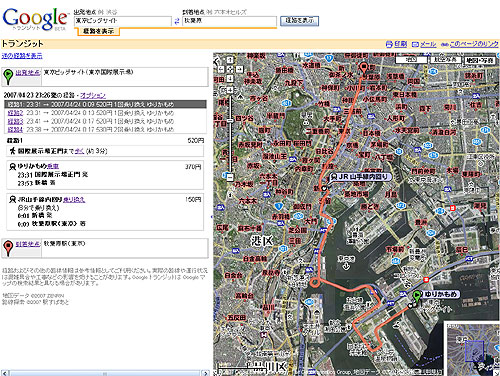The image size is (500, 376).
Task: Click the 到着地点 input field
Action: [x=229, y=21]
